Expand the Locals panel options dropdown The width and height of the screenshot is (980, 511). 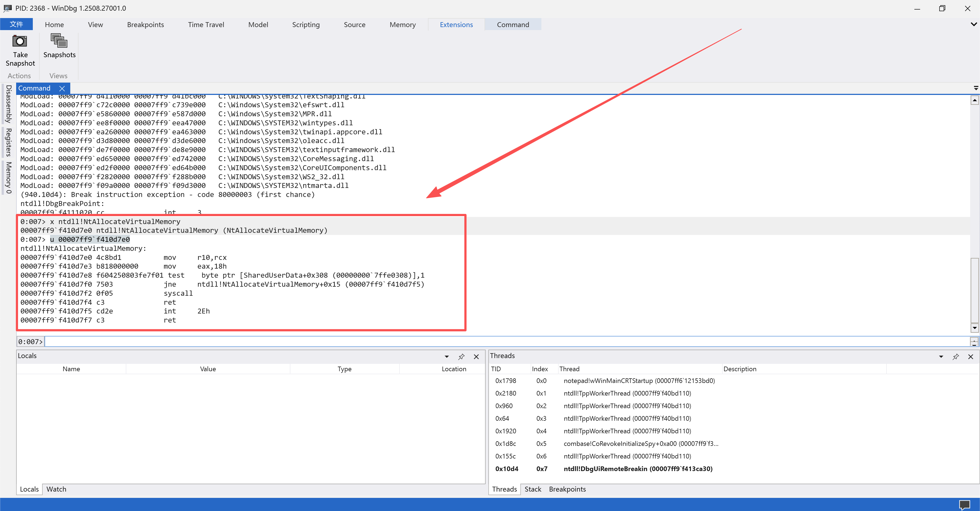(447, 356)
